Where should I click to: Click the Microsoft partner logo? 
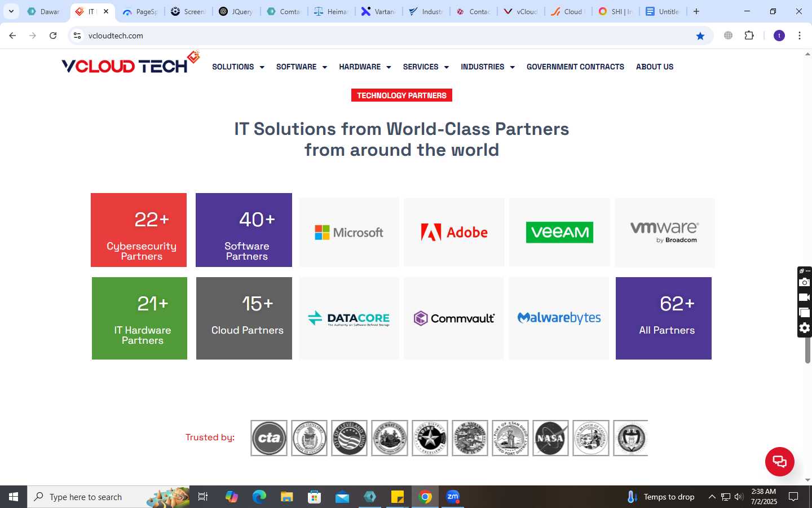click(x=349, y=232)
